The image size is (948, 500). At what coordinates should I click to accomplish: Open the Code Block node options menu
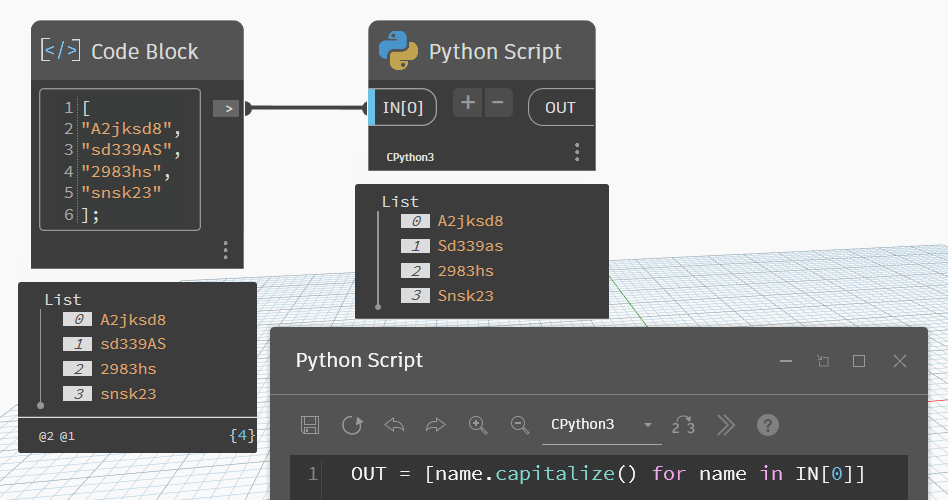[226, 250]
